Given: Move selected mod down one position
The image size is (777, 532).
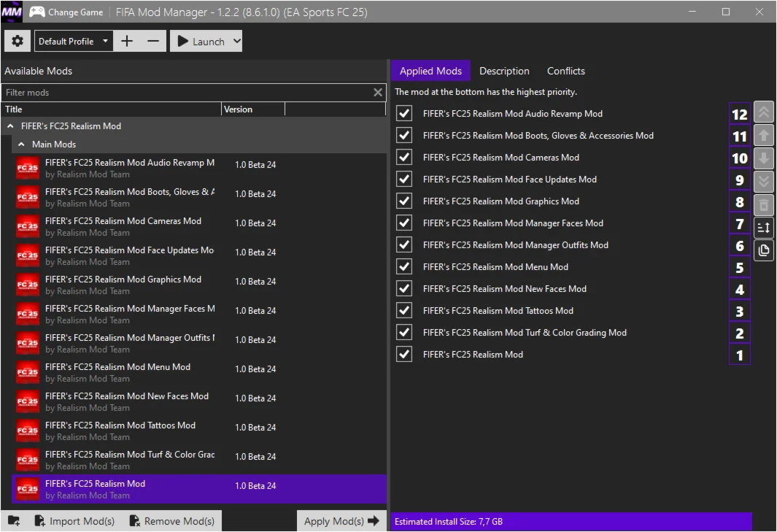Looking at the screenshot, I should pyautogui.click(x=764, y=158).
